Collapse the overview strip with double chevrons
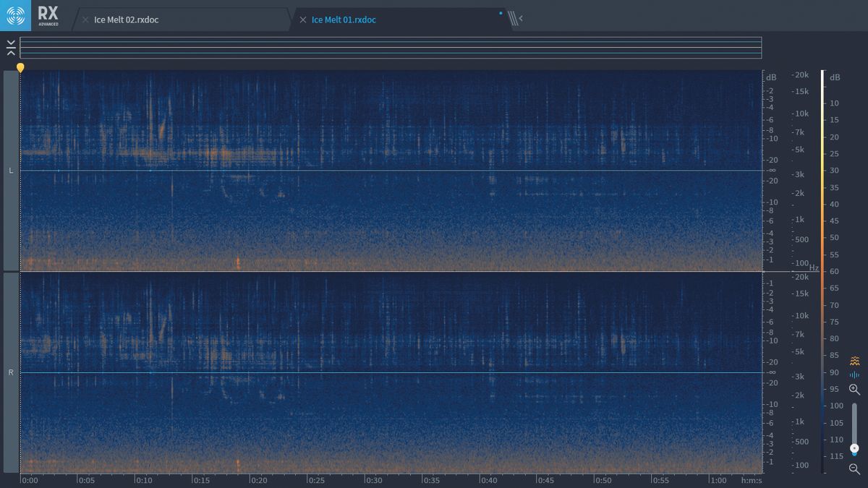The image size is (868, 488). coord(12,48)
